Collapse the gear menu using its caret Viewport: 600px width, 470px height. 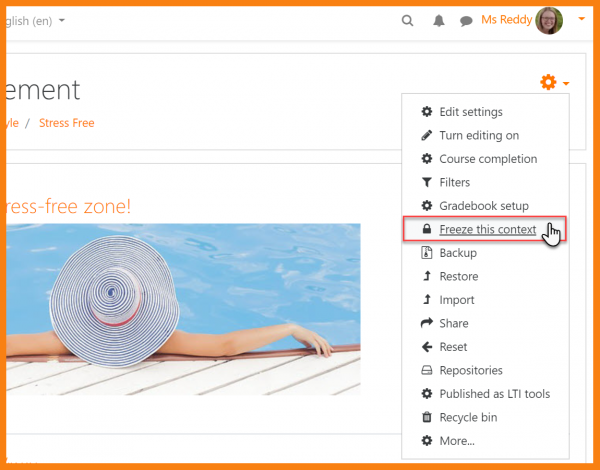click(566, 83)
